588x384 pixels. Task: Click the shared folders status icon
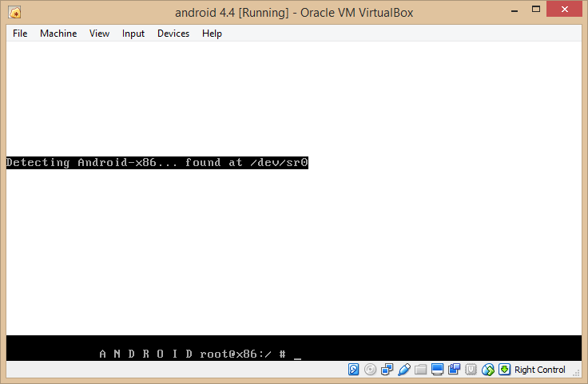tap(420, 370)
